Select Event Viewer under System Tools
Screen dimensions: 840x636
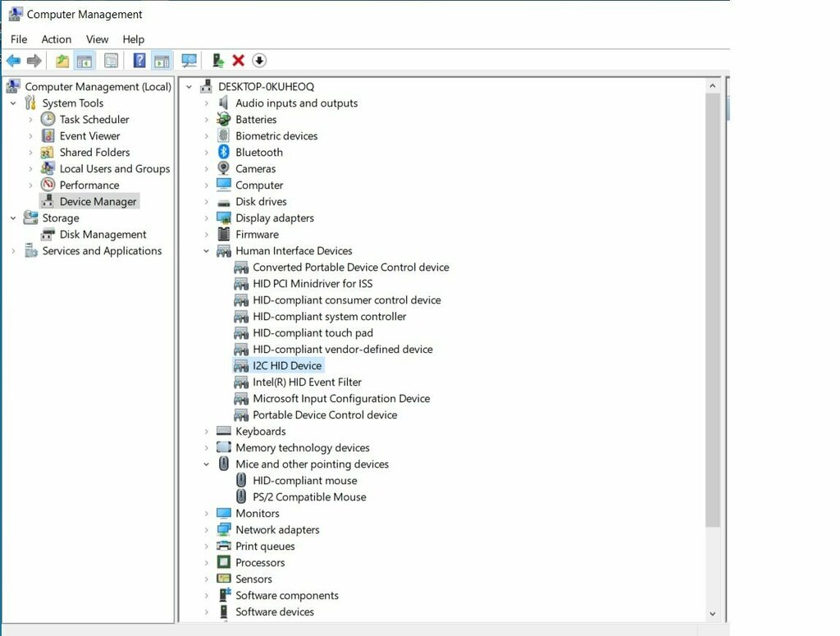(x=89, y=136)
